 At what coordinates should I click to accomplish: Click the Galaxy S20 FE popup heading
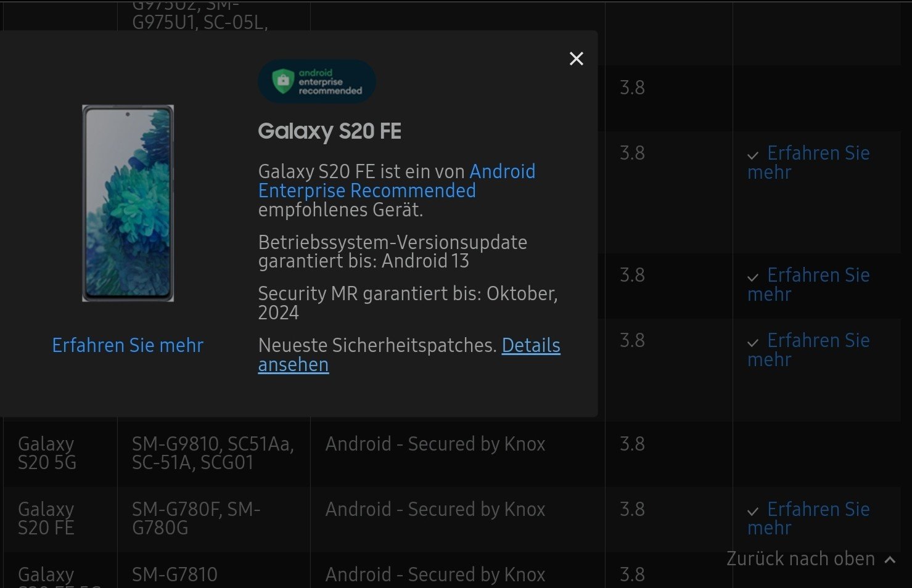coord(329,131)
